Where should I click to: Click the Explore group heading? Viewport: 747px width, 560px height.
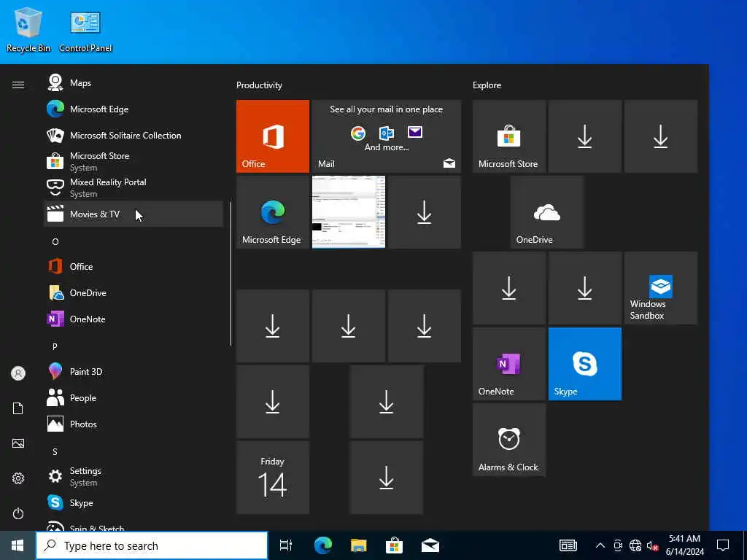point(487,85)
